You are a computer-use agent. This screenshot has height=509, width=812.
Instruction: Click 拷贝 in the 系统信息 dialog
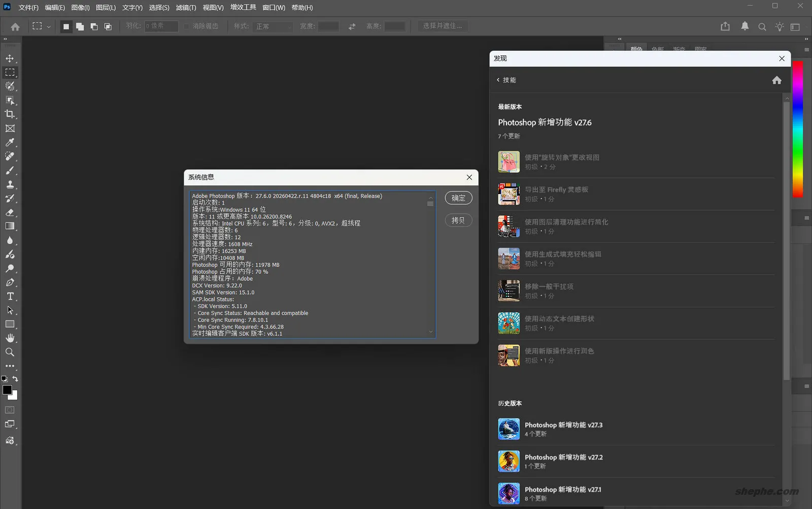coord(458,220)
